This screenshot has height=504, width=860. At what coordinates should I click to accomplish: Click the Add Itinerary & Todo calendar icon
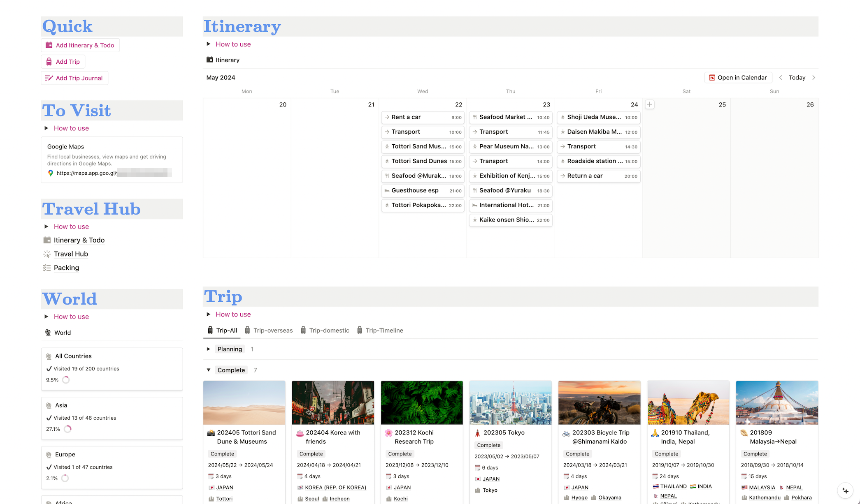point(49,45)
